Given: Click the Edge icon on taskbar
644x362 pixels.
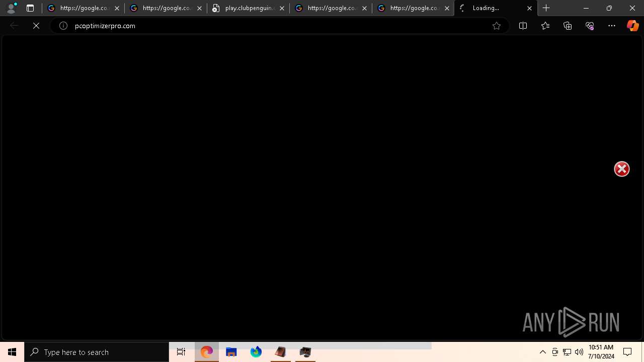Looking at the screenshot, I should [207, 352].
